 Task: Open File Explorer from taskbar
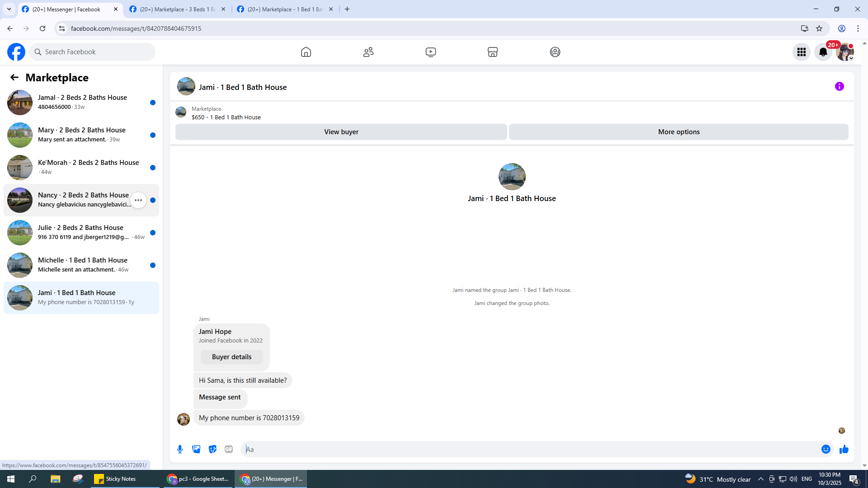point(55,479)
